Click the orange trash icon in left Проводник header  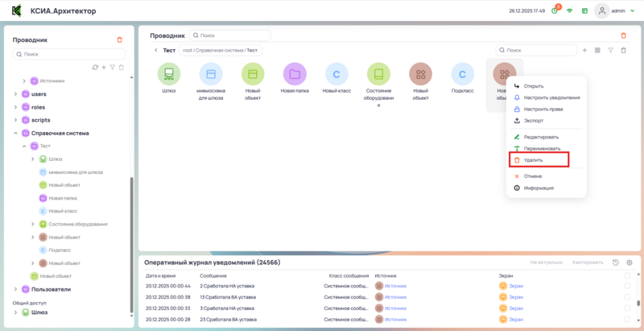[x=120, y=39]
